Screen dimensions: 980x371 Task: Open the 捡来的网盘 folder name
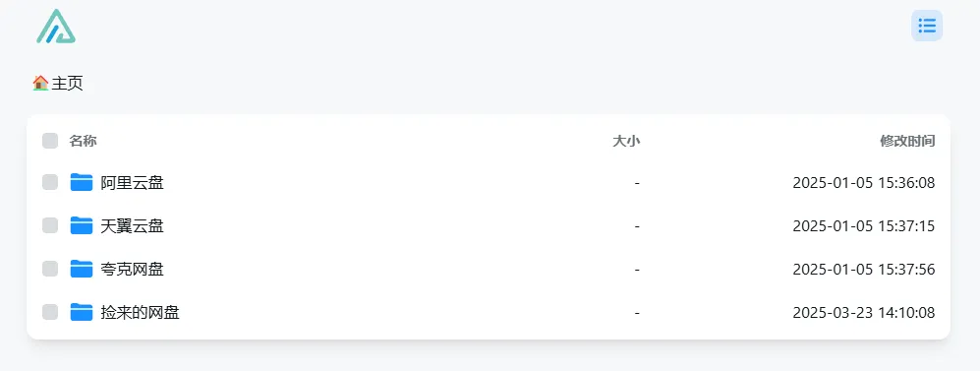[x=140, y=312]
